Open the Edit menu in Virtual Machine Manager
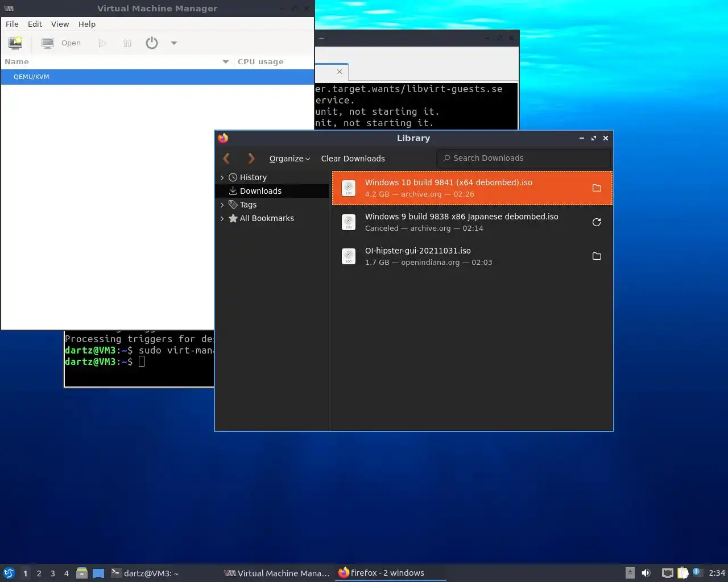728x582 pixels. click(35, 24)
